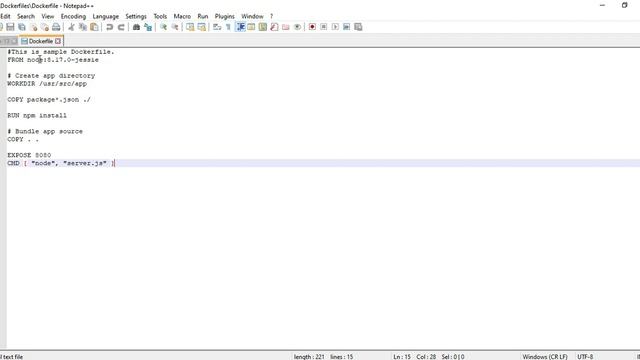The image size is (640, 360).
Task: Cut selection with the scissors icon
Action: click(71, 27)
